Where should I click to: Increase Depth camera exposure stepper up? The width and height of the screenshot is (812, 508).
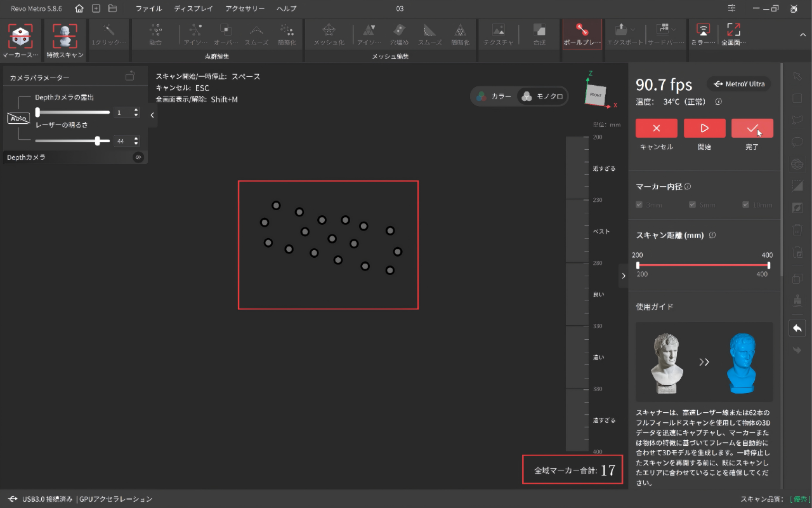(136, 110)
